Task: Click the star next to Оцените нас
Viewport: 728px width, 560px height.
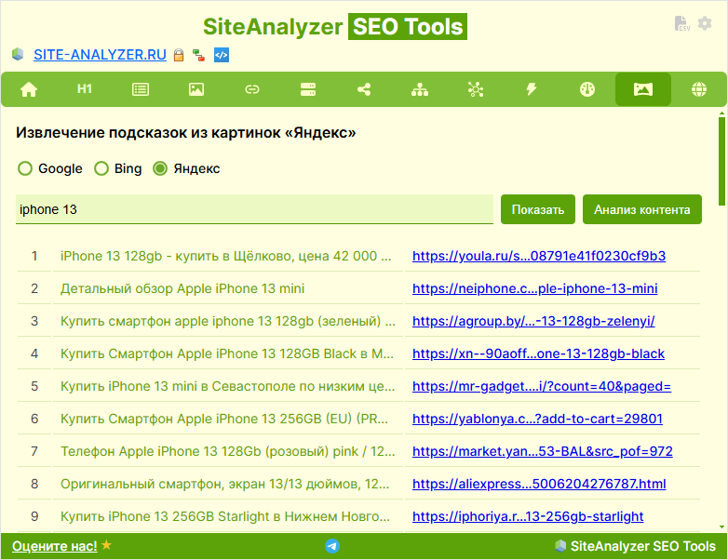Action: [107, 545]
